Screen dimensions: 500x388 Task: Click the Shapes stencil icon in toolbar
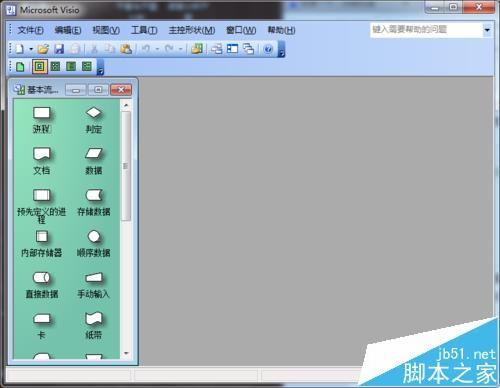[x=197, y=49]
